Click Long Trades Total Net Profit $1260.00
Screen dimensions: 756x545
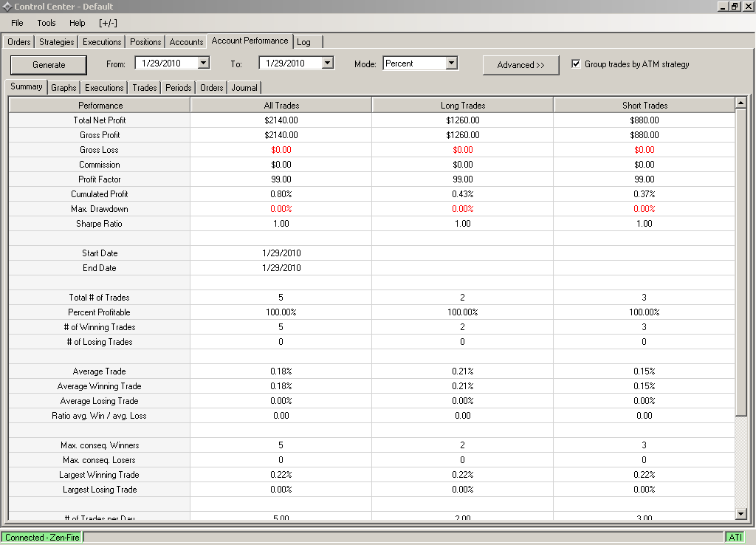click(x=463, y=120)
